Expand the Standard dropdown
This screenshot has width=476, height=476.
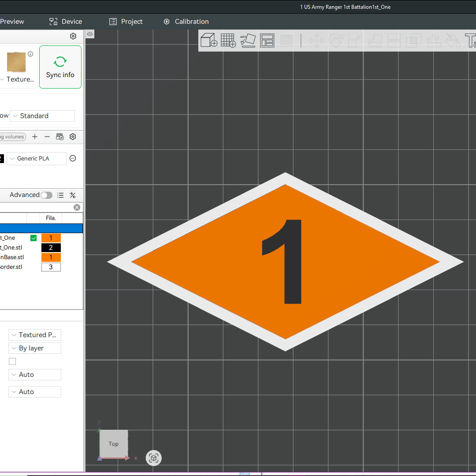[x=42, y=116]
